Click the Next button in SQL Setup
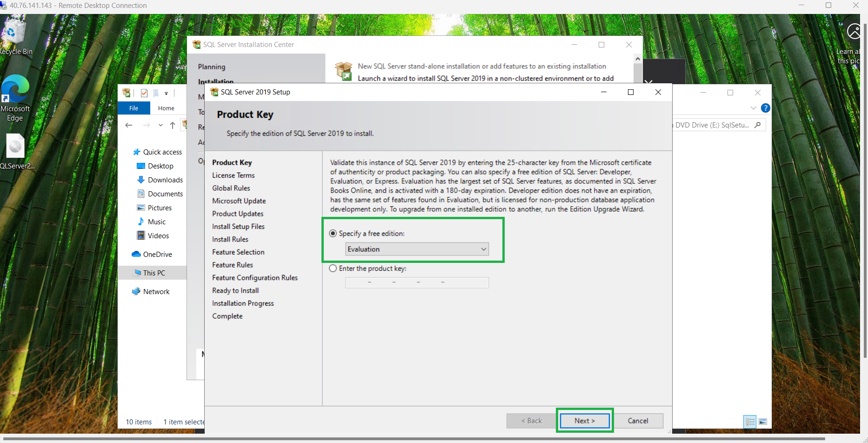 click(x=585, y=421)
